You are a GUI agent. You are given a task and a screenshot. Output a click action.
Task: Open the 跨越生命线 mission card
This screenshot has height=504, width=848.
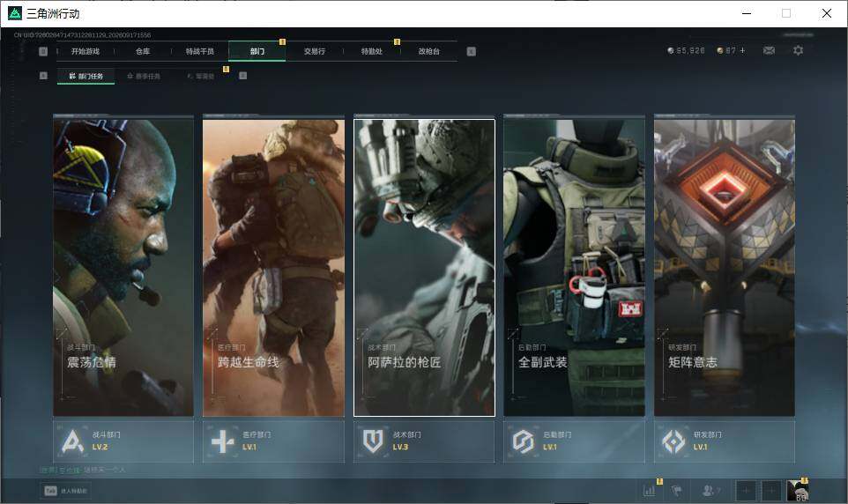(x=273, y=268)
